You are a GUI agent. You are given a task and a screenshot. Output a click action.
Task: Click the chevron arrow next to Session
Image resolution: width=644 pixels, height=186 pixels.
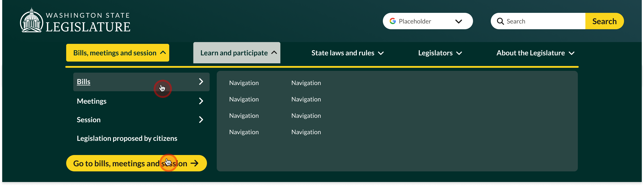(201, 119)
